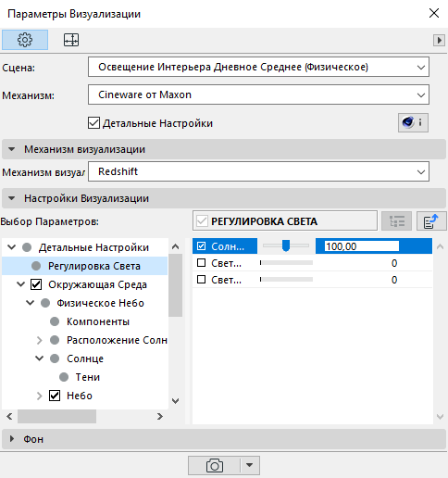This screenshot has width=448, height=478.
Task: Adjust the Солнце light intensity slider
Action: pos(286,245)
